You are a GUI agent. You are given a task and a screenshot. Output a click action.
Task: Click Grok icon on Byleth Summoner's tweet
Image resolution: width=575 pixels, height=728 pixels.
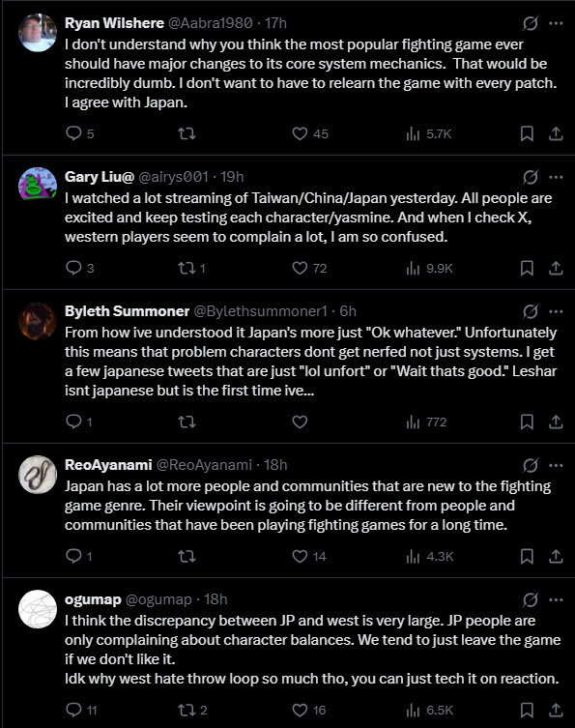coord(530,311)
